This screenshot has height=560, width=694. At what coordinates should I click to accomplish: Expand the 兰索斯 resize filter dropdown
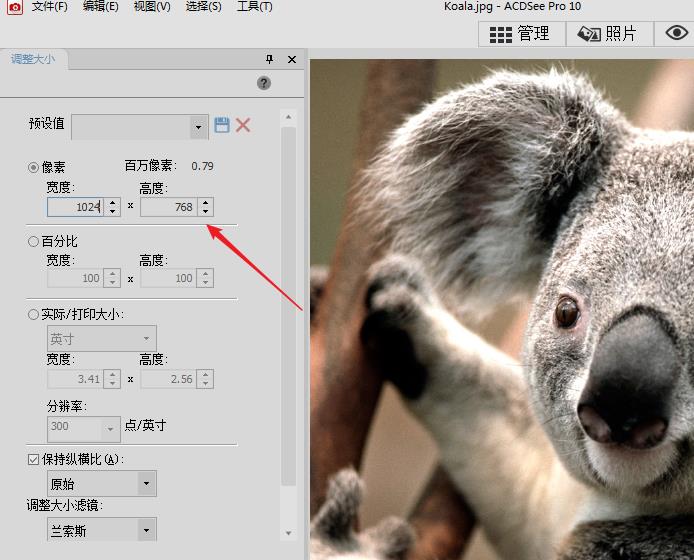pyautogui.click(x=146, y=530)
